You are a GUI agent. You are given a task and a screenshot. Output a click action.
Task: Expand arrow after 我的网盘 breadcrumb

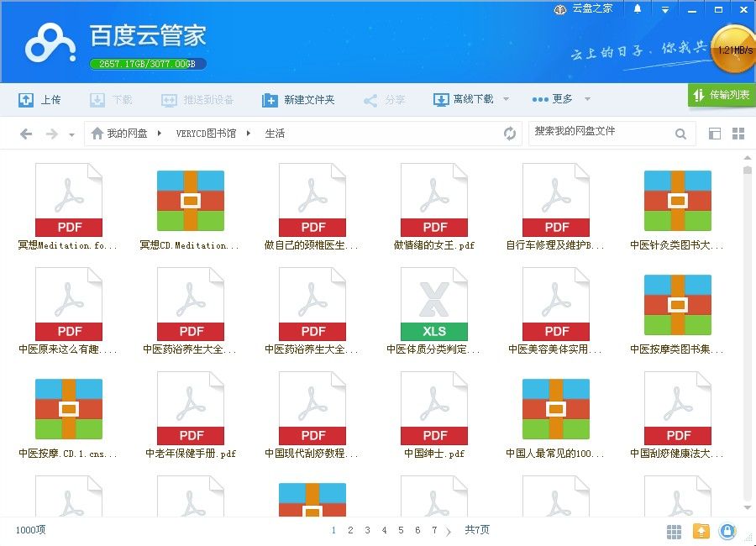[159, 133]
